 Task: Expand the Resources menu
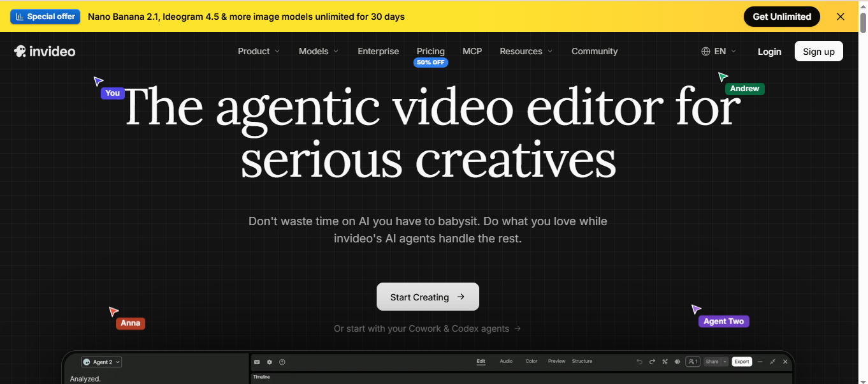click(x=526, y=51)
